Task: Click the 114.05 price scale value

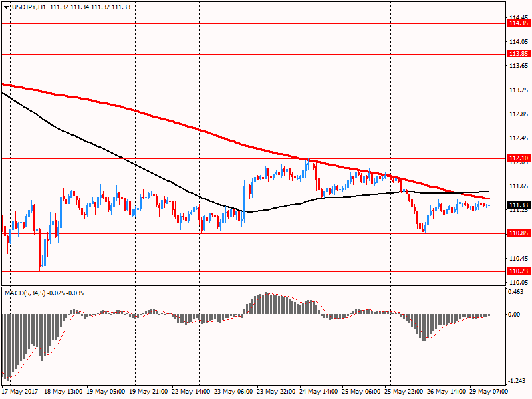Action: click(x=519, y=42)
